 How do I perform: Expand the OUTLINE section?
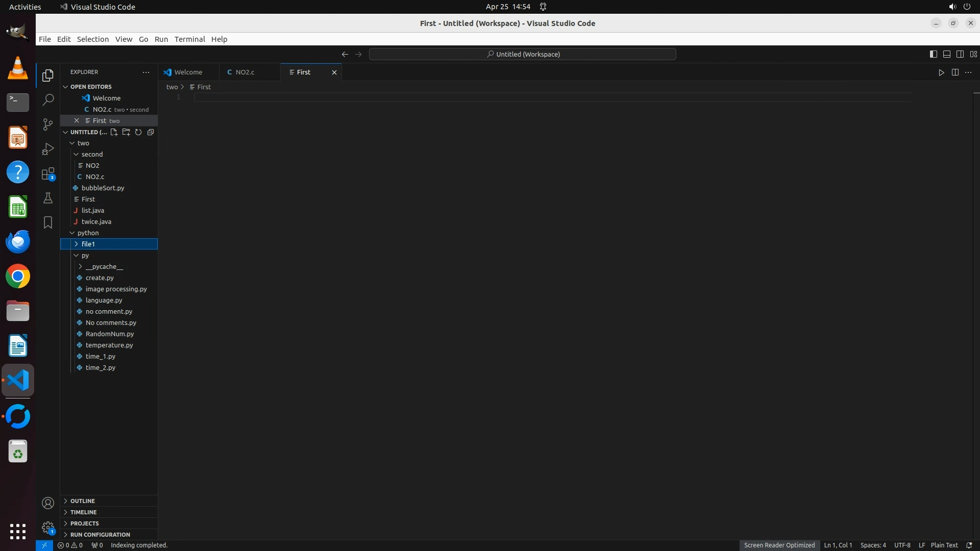tap(83, 501)
